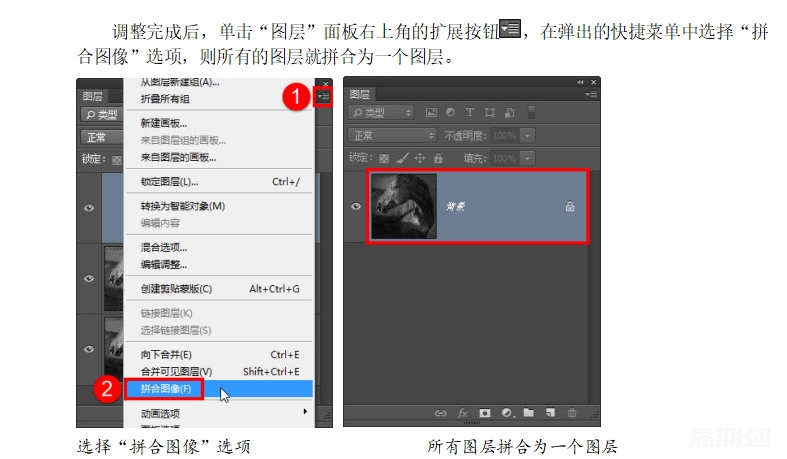This screenshot has width=787, height=459.
Task: Open 类型 filter dropdown in right panel
Action: (x=381, y=112)
